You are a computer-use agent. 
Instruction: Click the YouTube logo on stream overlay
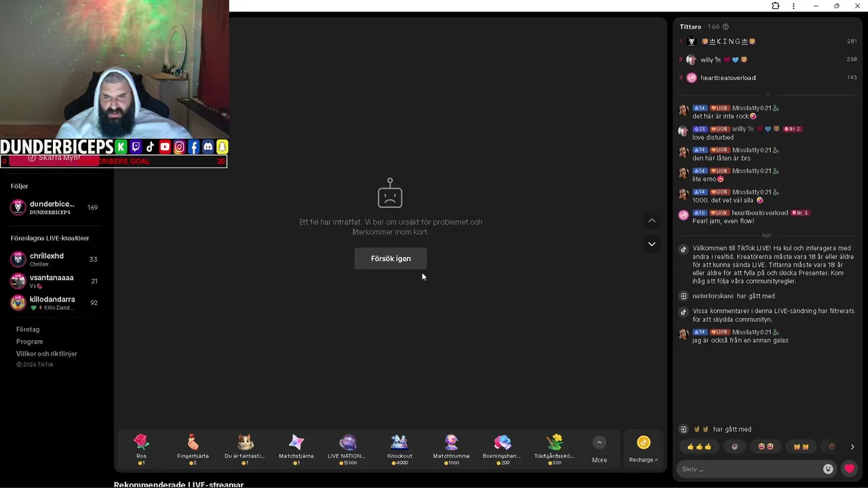pos(165,147)
